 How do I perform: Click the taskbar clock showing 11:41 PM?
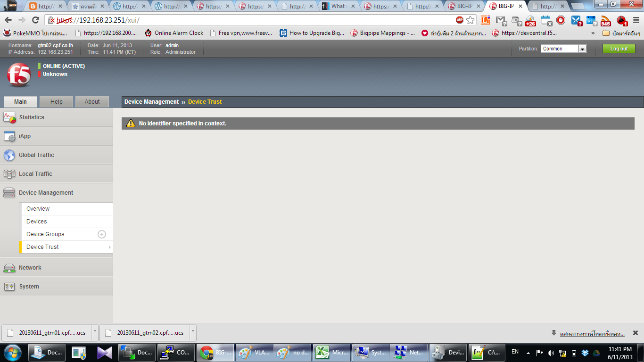pyautogui.click(x=620, y=353)
